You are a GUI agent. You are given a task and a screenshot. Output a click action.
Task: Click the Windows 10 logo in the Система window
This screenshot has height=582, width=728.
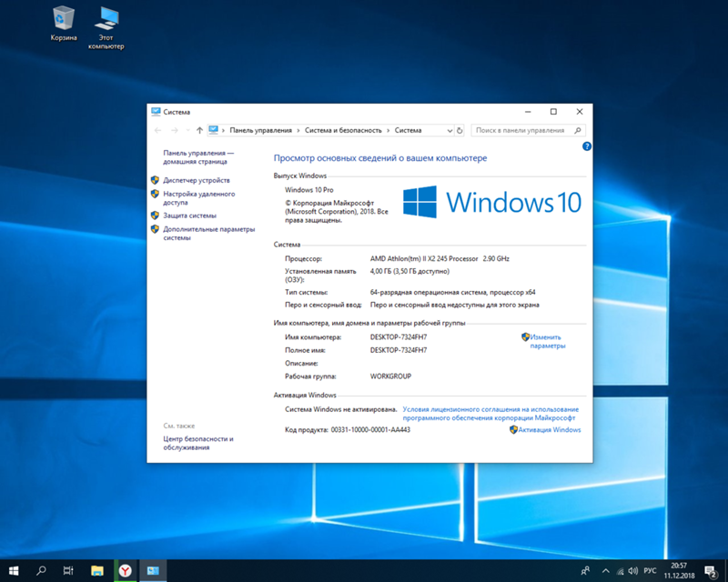[x=492, y=202]
